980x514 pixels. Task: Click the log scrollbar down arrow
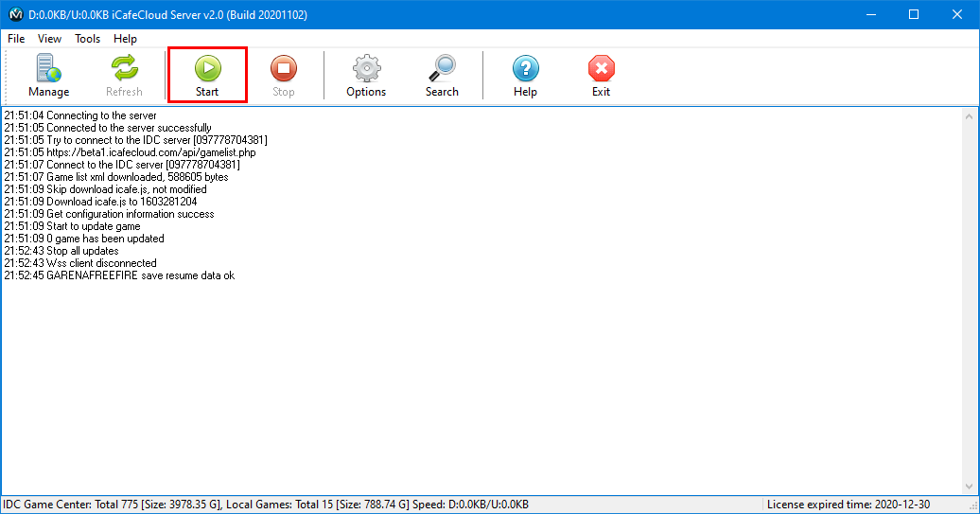tap(970, 487)
